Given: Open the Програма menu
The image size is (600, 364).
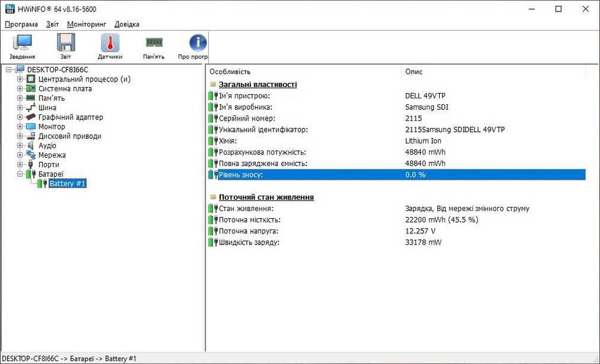Looking at the screenshot, I should tap(22, 24).
